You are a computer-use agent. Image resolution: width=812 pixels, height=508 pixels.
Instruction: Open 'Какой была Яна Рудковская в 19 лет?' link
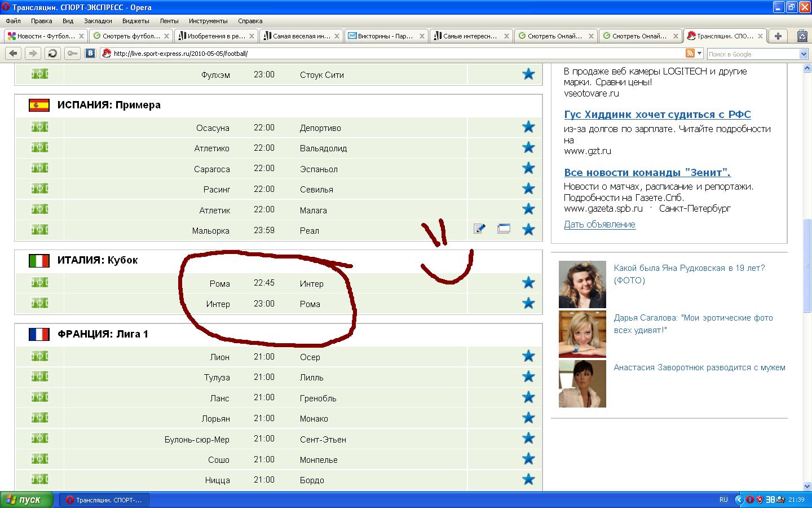(689, 274)
